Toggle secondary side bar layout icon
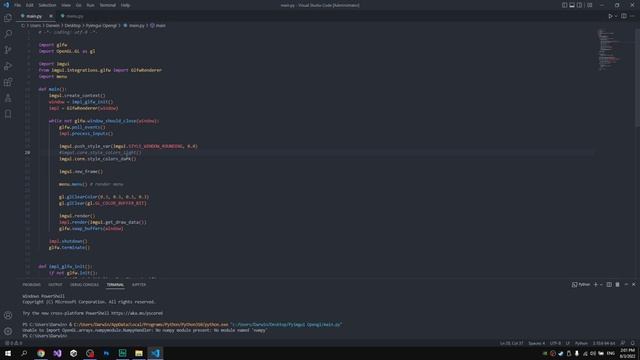Viewport: 640px width, 360px height. [x=579, y=5]
